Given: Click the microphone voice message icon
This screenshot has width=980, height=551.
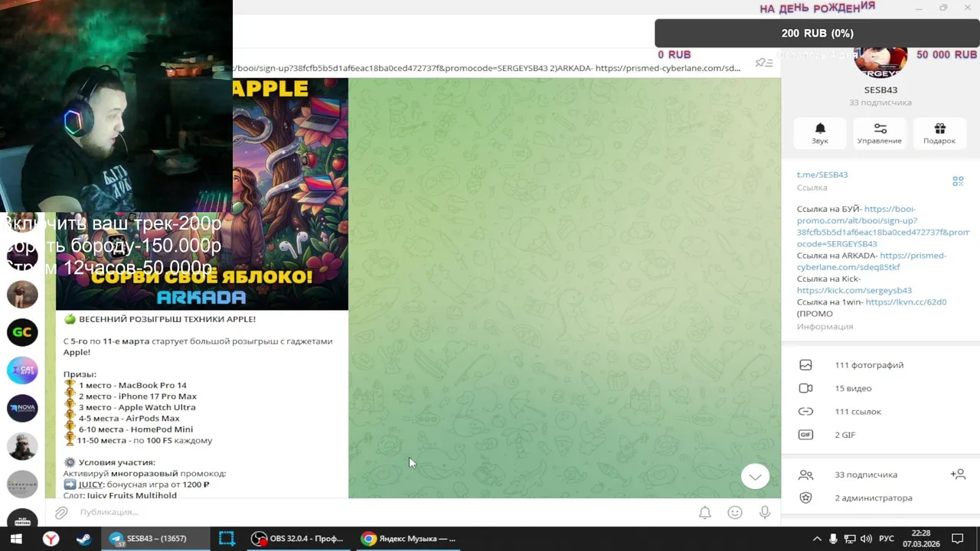Looking at the screenshot, I should coord(765,513).
